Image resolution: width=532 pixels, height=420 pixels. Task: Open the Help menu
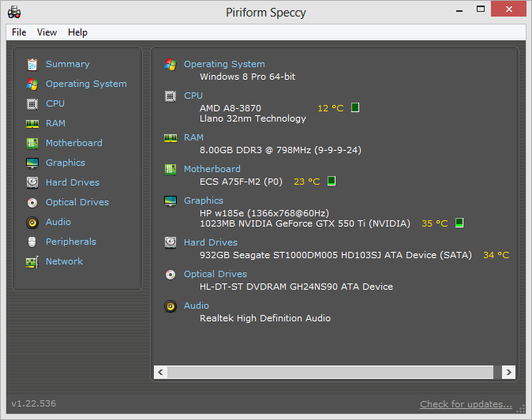click(77, 32)
